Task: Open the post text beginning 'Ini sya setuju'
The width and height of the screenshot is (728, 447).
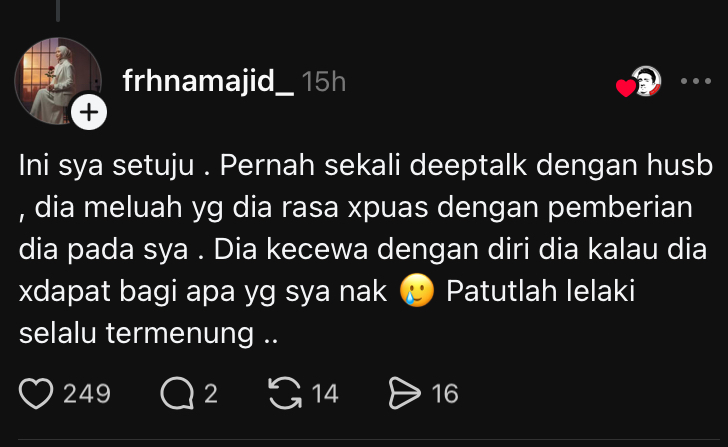Action: click(366, 249)
